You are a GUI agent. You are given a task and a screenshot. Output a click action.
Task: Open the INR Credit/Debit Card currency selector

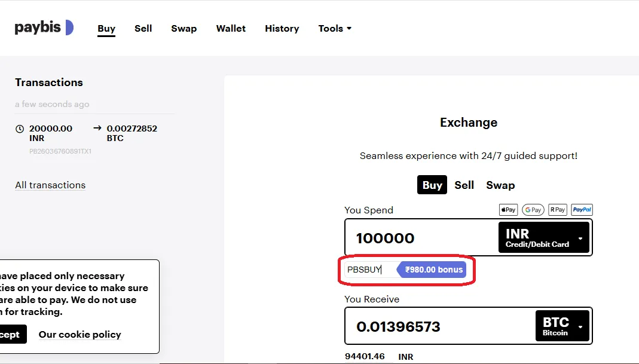tap(543, 237)
